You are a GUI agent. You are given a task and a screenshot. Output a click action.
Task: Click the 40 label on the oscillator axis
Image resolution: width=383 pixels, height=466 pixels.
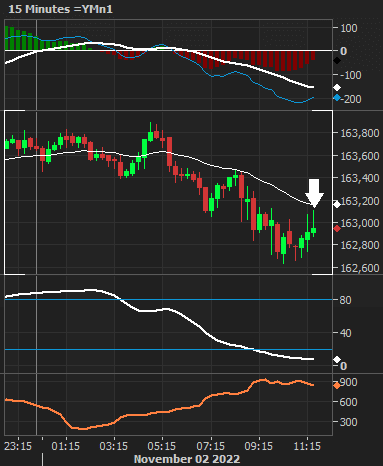click(346, 333)
